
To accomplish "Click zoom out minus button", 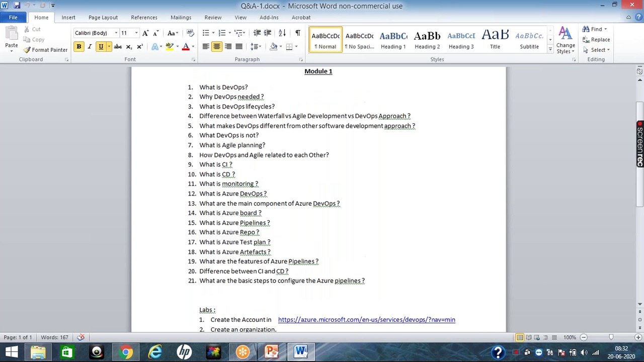I will (x=584, y=337).
